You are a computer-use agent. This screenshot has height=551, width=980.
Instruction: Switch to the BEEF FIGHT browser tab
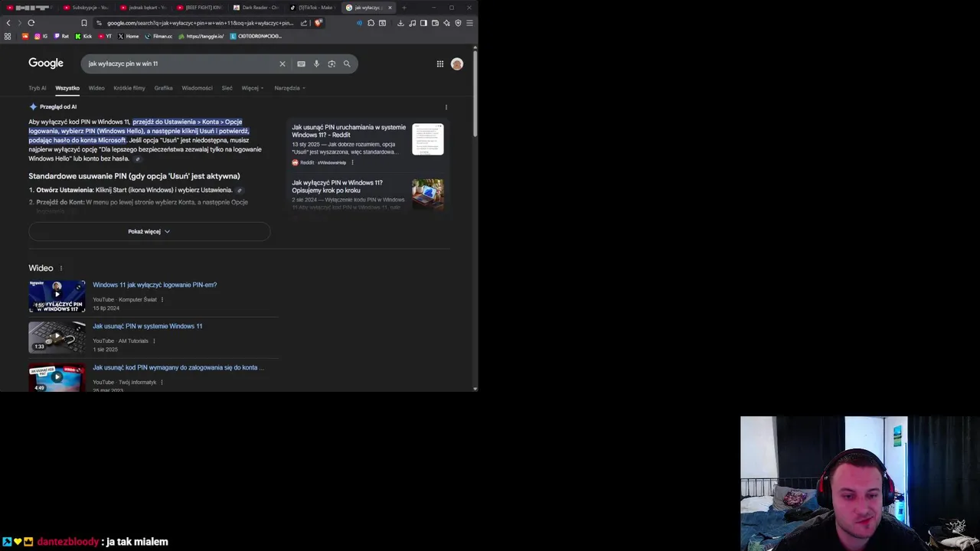[x=199, y=8]
